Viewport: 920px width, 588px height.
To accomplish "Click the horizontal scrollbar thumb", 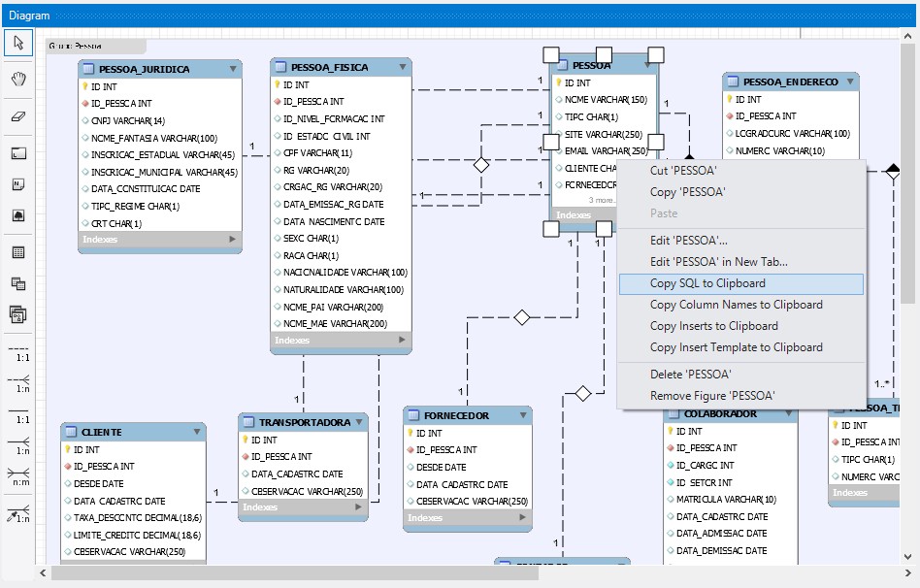I will (x=295, y=572).
